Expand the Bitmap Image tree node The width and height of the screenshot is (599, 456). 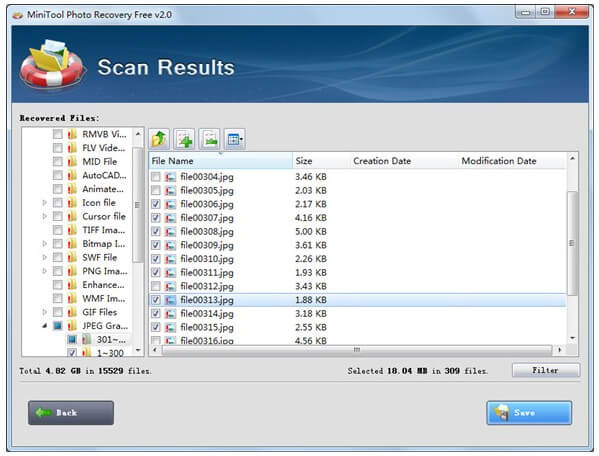point(45,244)
